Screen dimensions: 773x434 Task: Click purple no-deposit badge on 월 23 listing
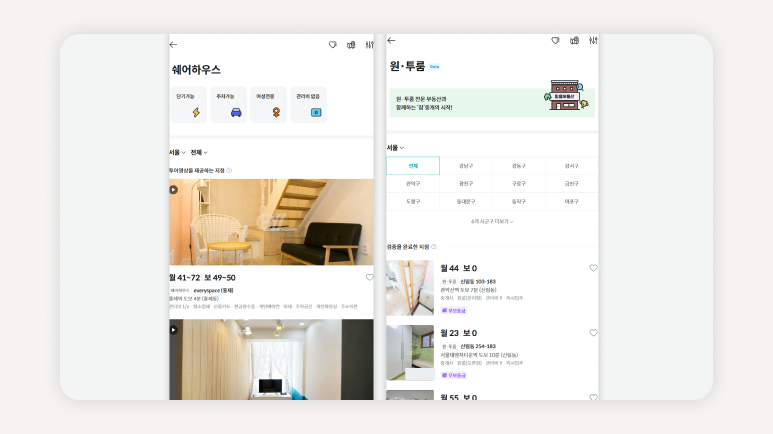454,375
